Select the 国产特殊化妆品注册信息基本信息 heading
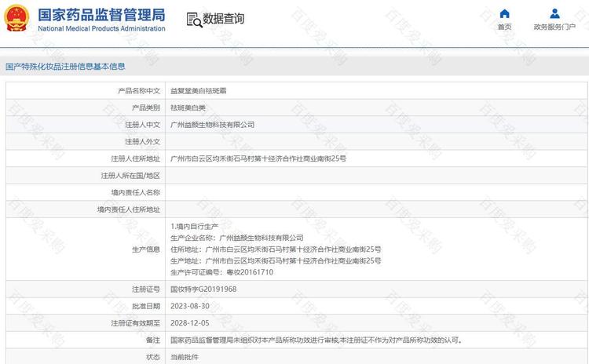 65,67
